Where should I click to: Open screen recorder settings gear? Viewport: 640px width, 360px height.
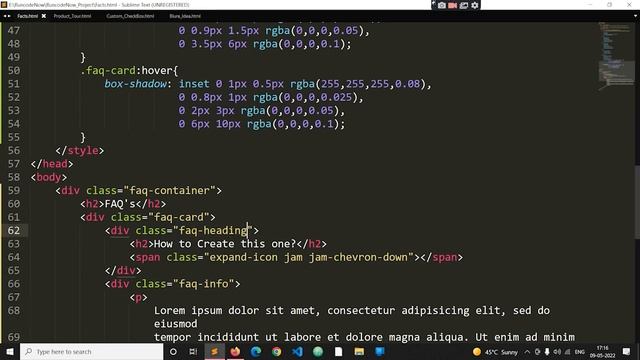[475, 5]
